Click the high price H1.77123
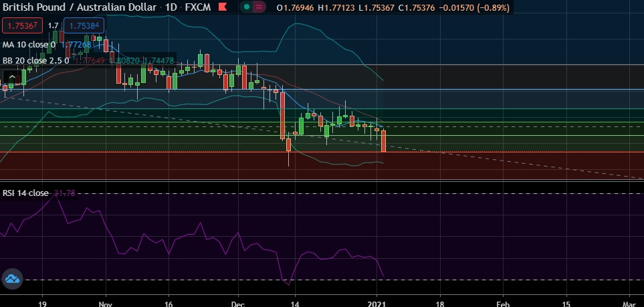Image resolution: width=644 pixels, height=307 pixels. (x=336, y=7)
